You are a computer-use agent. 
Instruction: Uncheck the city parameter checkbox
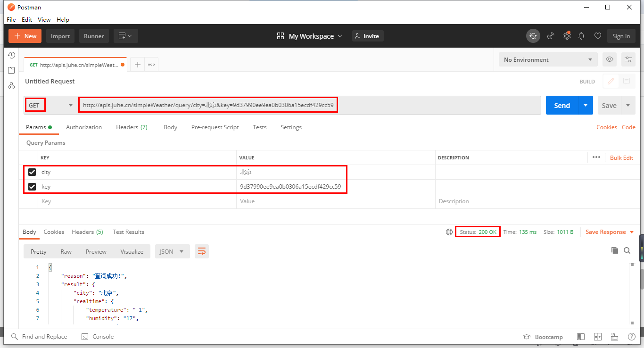coord(32,172)
